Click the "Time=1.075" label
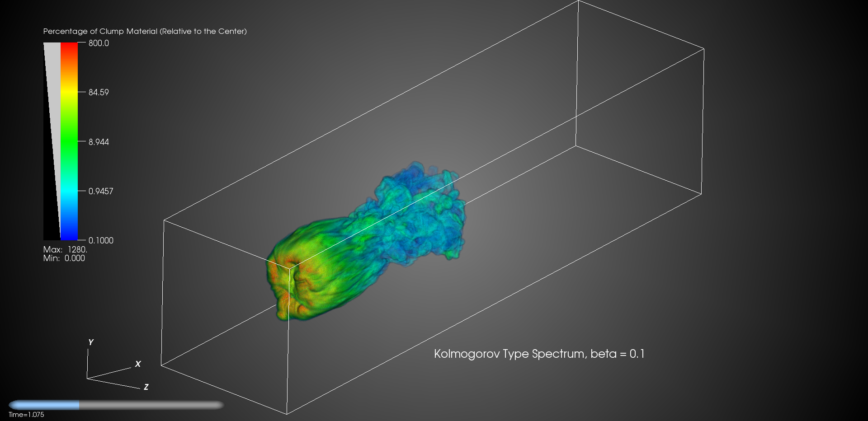This screenshot has width=868, height=421. click(26, 415)
